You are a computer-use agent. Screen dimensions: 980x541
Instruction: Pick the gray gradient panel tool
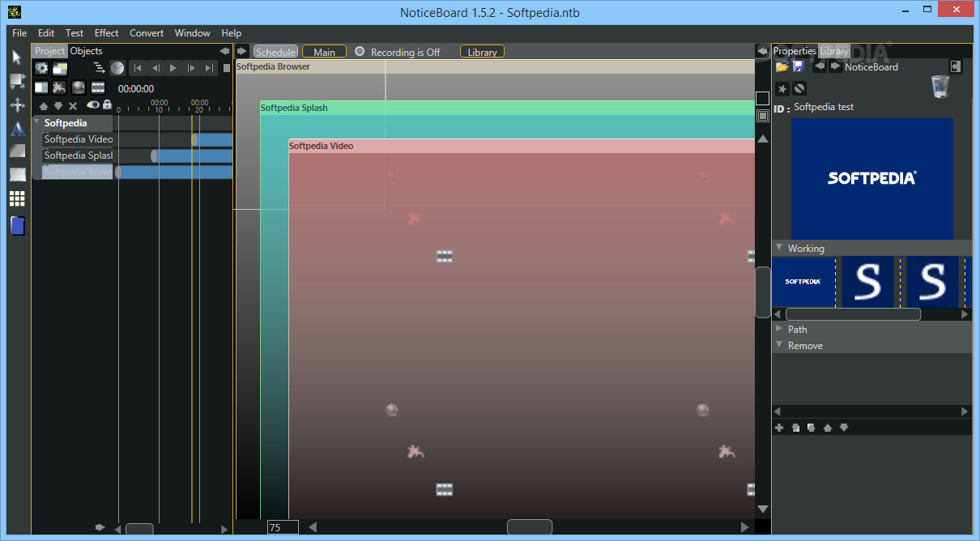(17, 151)
